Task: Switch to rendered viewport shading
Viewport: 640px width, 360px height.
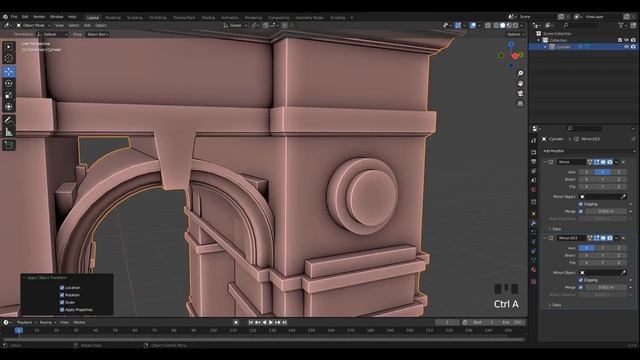Action: click(x=516, y=25)
